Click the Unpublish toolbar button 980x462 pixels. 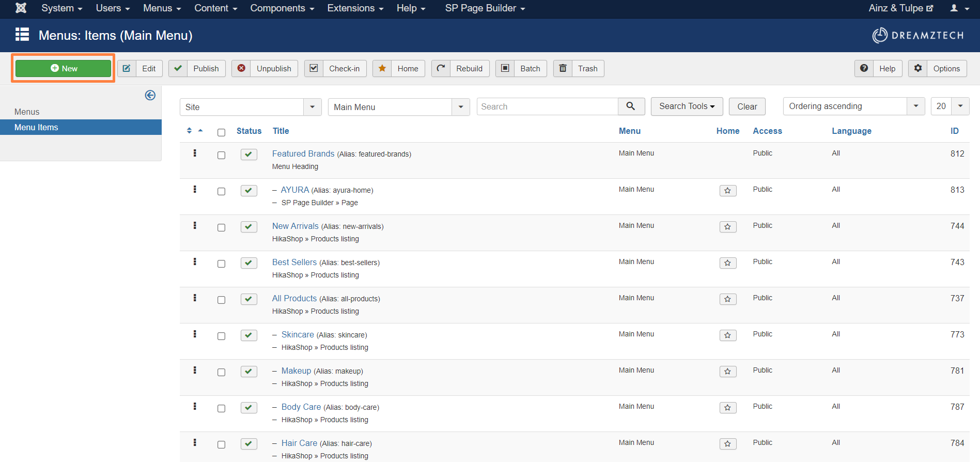265,68
